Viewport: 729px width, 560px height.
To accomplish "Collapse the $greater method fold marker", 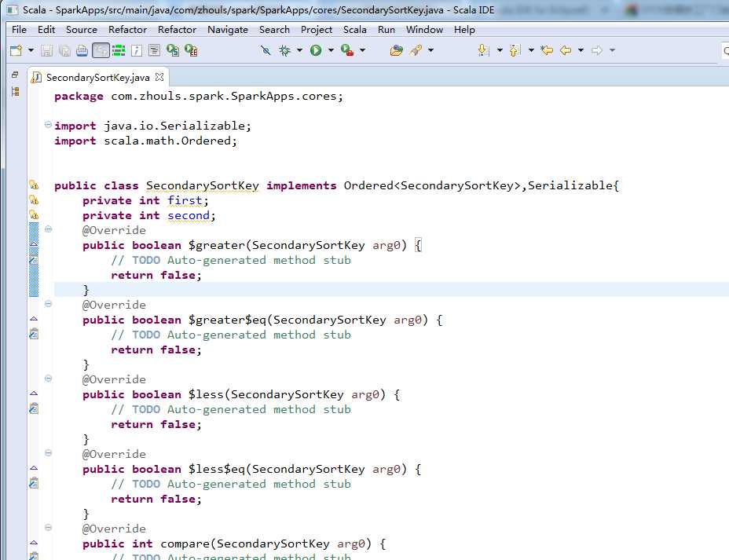I will coord(48,229).
